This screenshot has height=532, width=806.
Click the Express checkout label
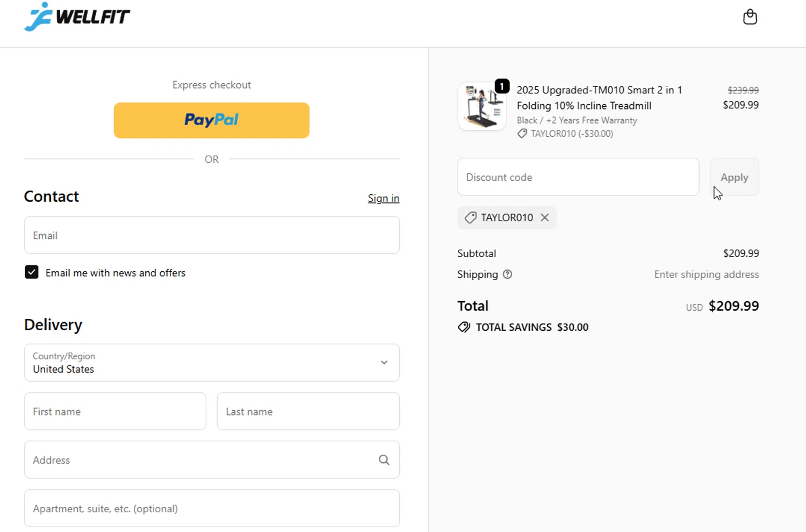point(212,85)
